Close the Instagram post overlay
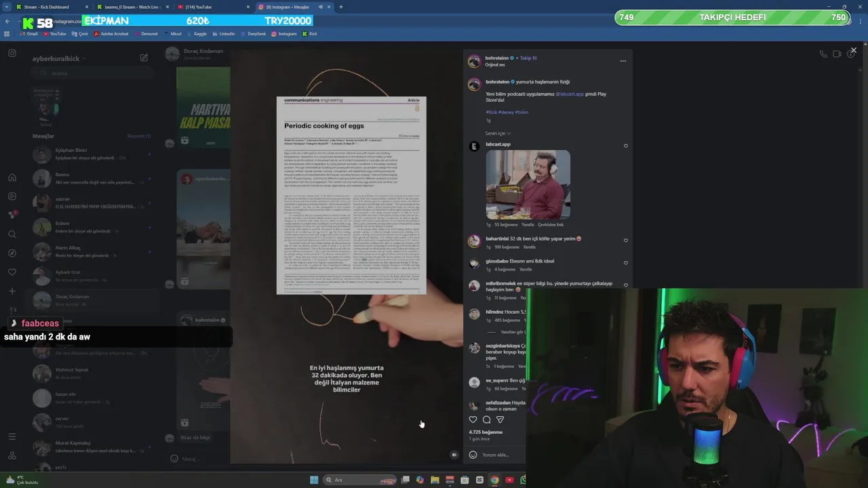The width and height of the screenshot is (868, 488). coord(853,50)
